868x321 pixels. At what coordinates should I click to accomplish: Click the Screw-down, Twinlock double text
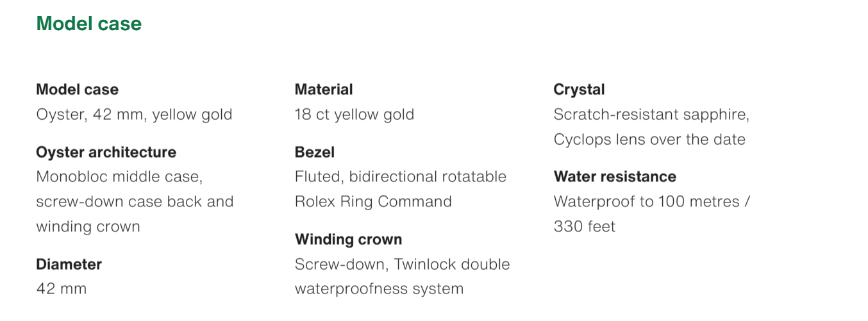(402, 264)
